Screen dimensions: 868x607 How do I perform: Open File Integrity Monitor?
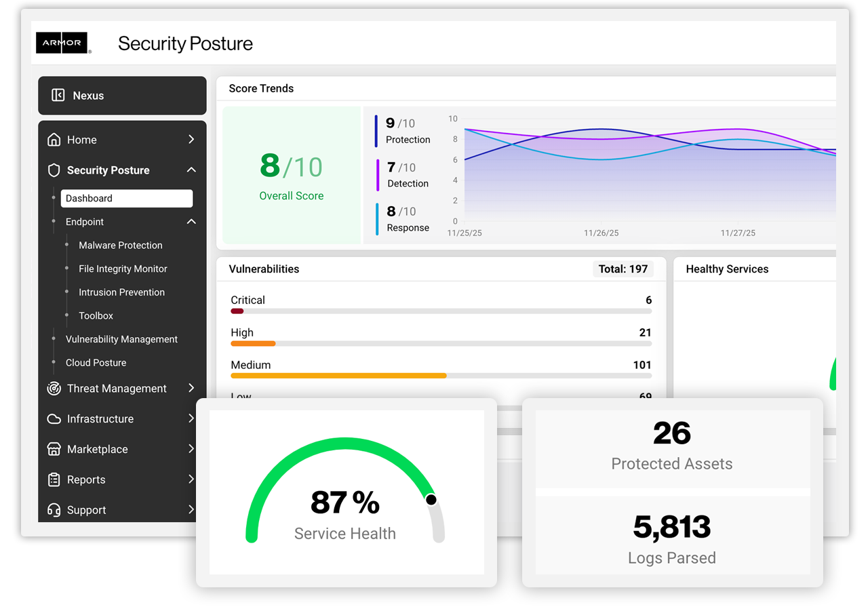(x=123, y=269)
